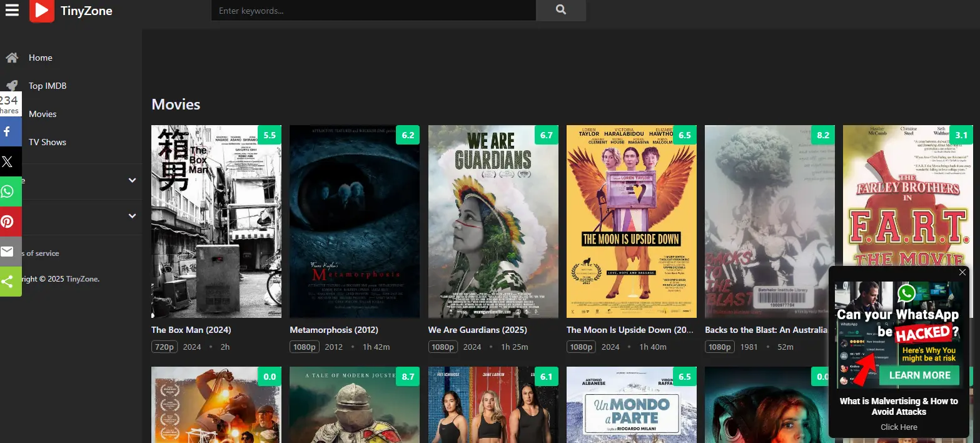Click 'The Moon Is Upside Down' title
Screen dimensions: 980x443
click(x=631, y=330)
